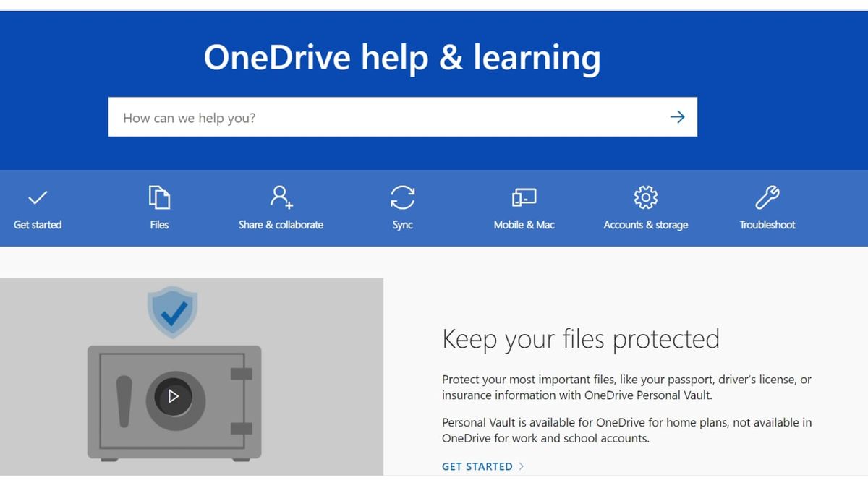Open the Mobile & Mac devices icon
This screenshot has height=488, width=868.
(523, 197)
